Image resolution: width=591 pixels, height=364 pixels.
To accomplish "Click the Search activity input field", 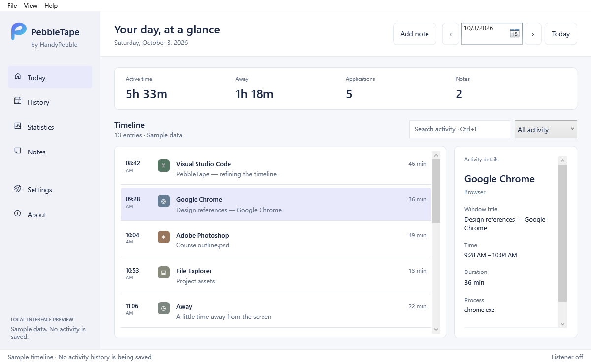I will 460,129.
